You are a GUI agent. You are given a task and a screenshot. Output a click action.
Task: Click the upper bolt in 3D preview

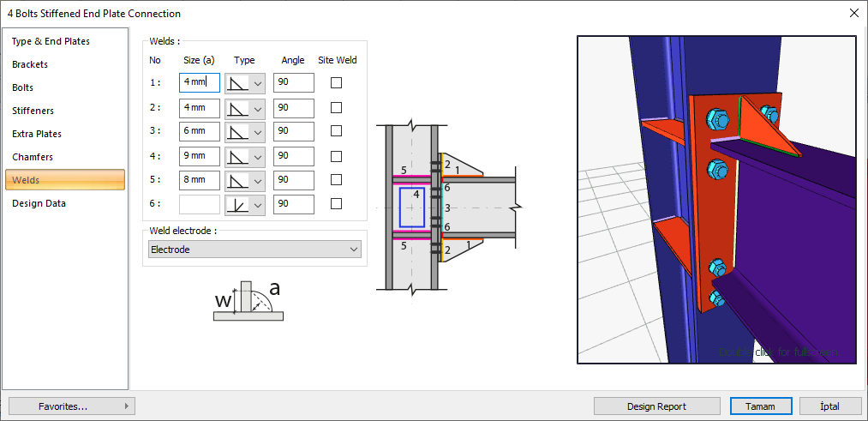point(714,118)
